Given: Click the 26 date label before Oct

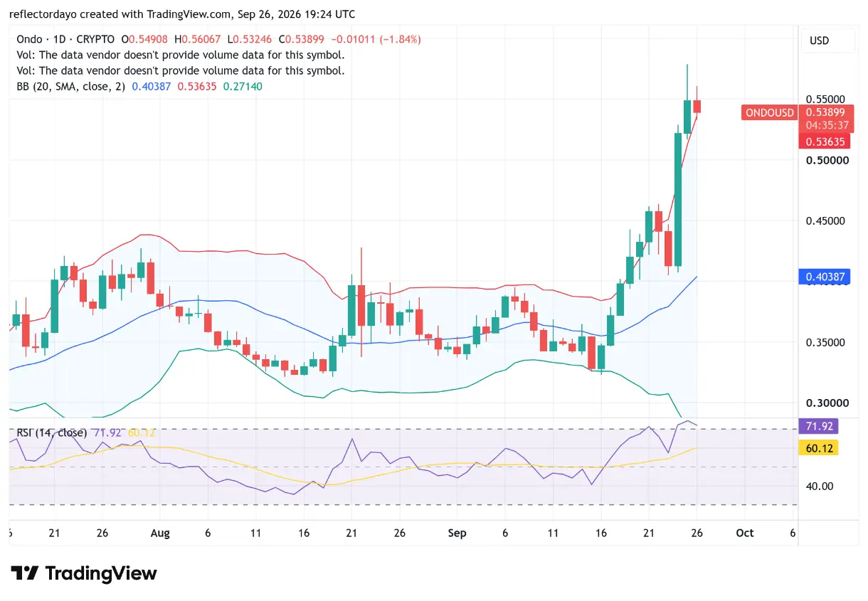Looking at the screenshot, I should coord(697,533).
